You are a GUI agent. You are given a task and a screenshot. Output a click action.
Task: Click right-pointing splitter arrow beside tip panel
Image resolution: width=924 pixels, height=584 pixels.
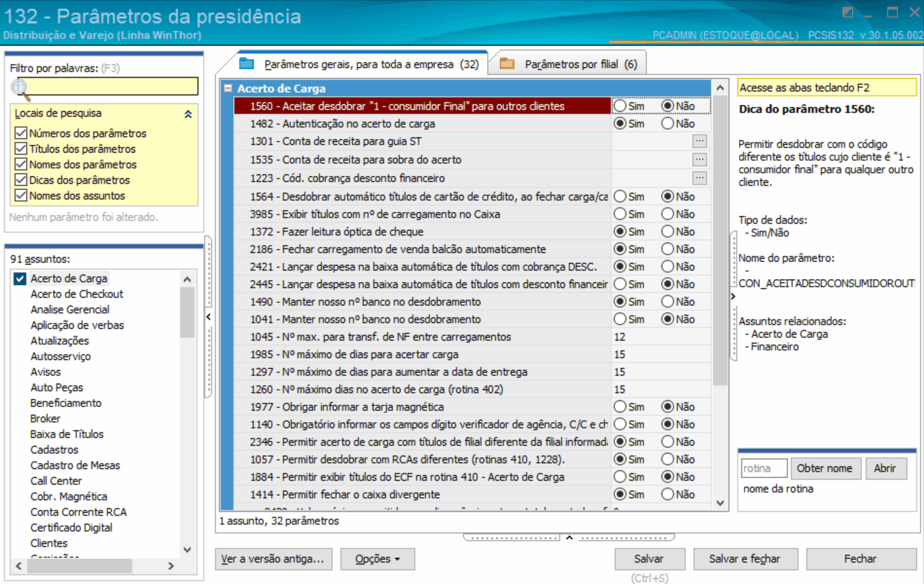point(733,297)
